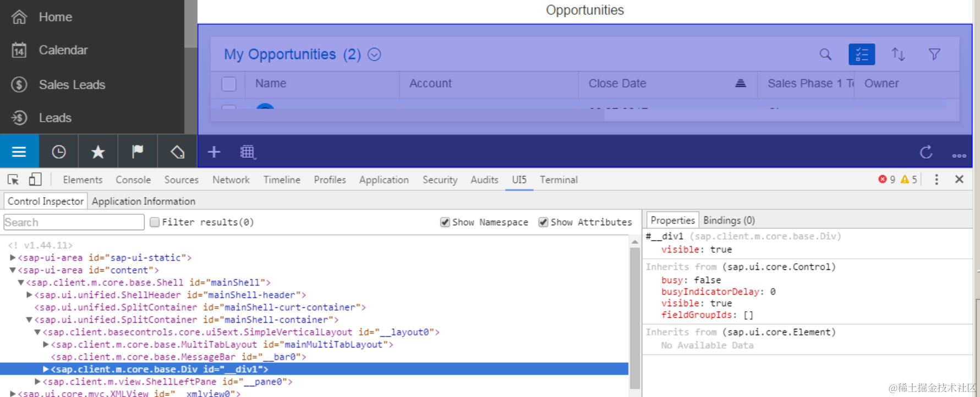Switch to the Timeline tab
The width and height of the screenshot is (980, 397).
click(x=282, y=180)
